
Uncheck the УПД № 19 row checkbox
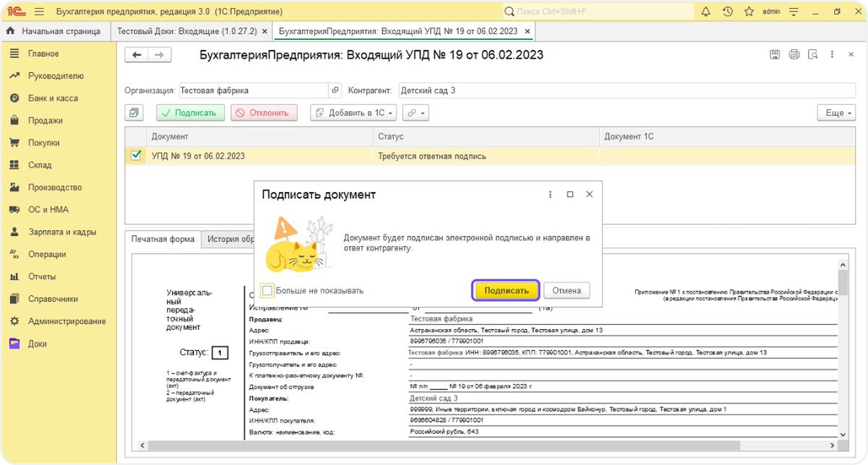(x=136, y=155)
